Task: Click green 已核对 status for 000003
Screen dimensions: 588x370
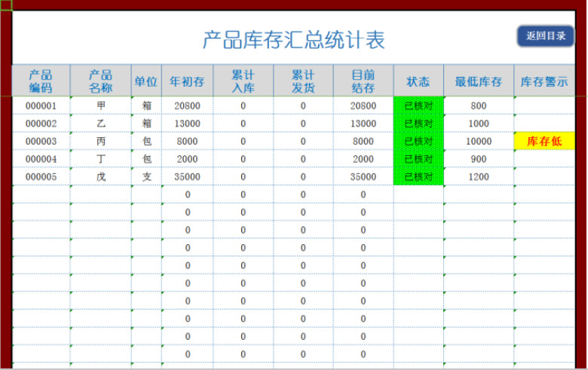Action: [x=418, y=142]
